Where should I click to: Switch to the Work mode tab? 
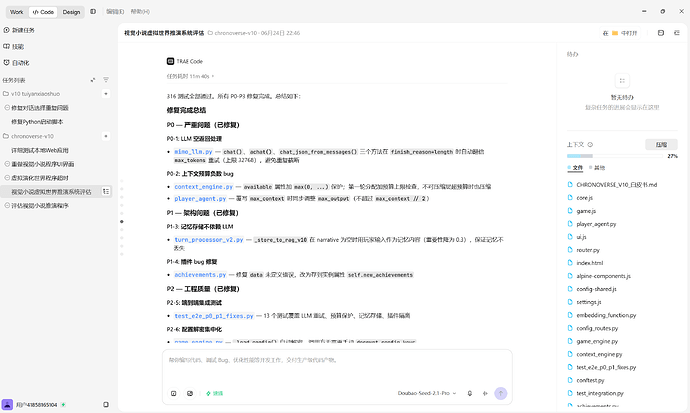[16, 12]
